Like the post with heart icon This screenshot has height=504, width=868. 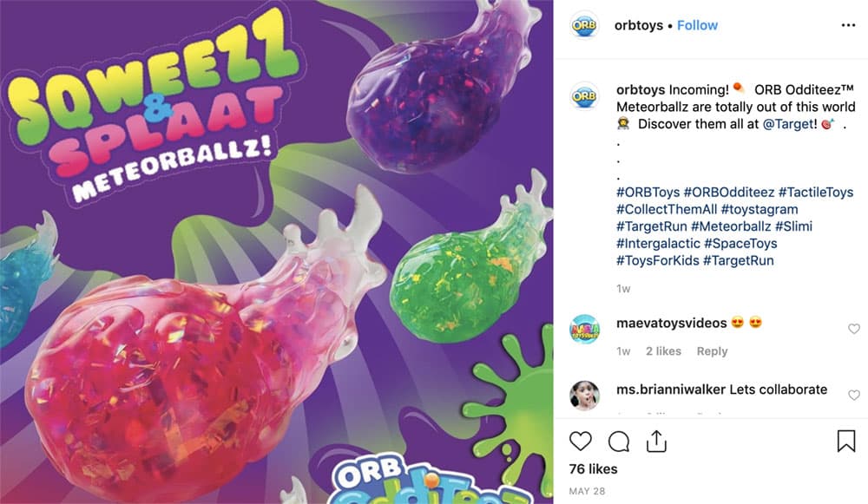[x=580, y=442]
